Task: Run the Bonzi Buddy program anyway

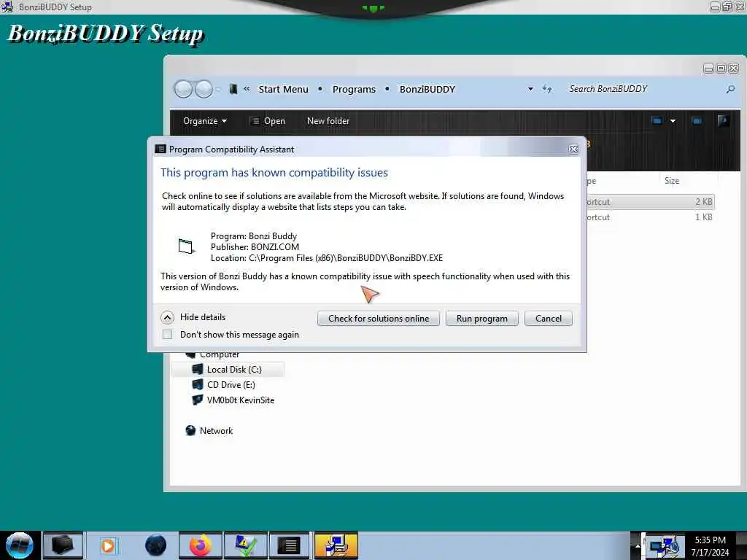Action: (x=481, y=319)
